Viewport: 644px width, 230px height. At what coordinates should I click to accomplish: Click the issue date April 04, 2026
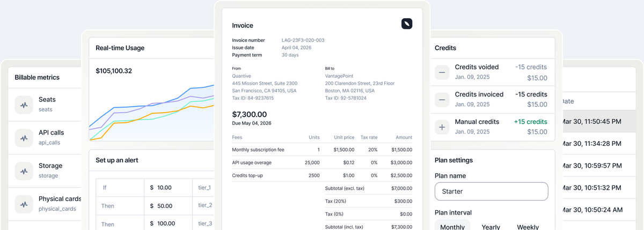pyautogui.click(x=296, y=48)
